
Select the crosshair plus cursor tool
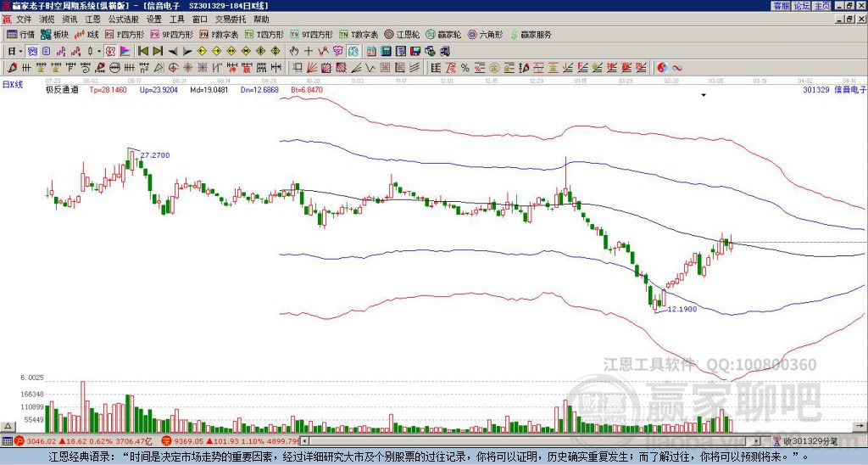[x=309, y=52]
